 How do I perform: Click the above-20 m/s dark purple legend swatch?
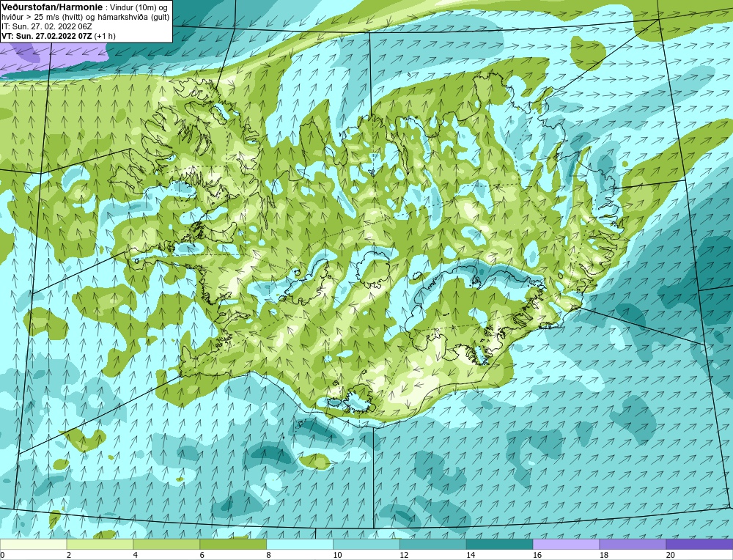699,544
